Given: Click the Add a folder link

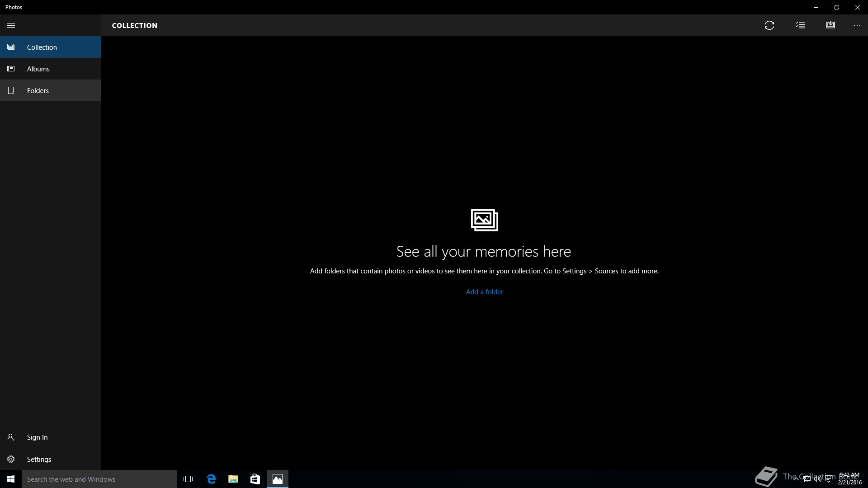Looking at the screenshot, I should pos(484,291).
